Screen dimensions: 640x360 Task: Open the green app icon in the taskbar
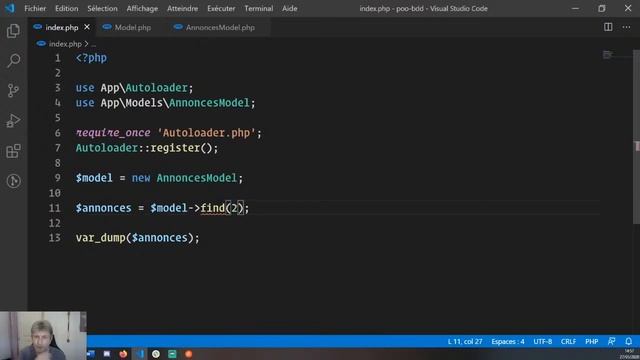(x=172, y=354)
